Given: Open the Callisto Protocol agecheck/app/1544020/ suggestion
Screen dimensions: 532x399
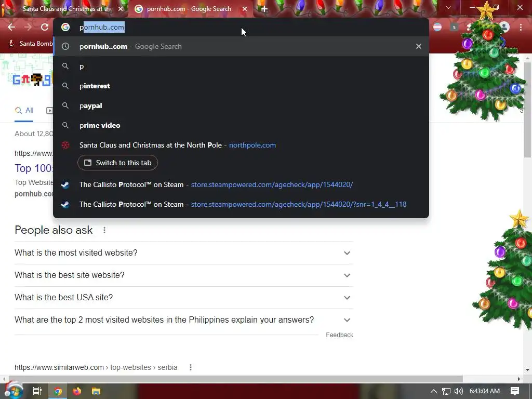Looking at the screenshot, I should point(241,184).
